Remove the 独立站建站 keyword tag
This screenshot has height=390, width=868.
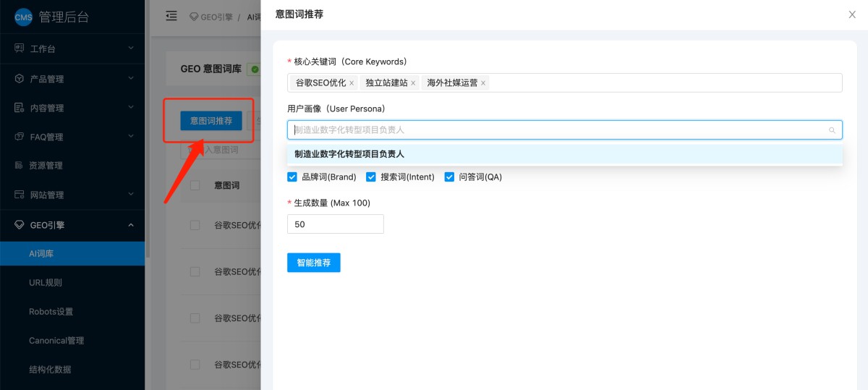tap(413, 83)
